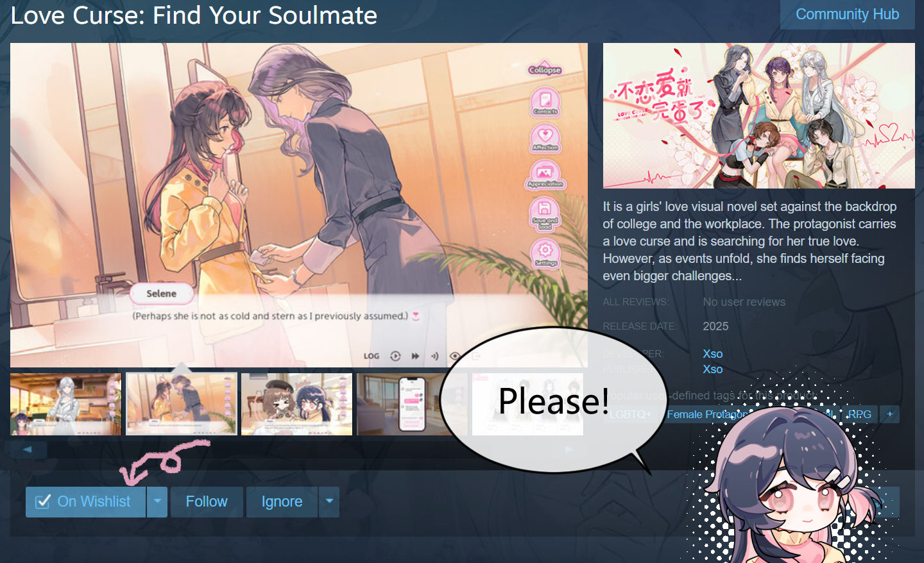The height and width of the screenshot is (563, 924).
Task: Click the Save and Load icon
Action: pos(545,214)
